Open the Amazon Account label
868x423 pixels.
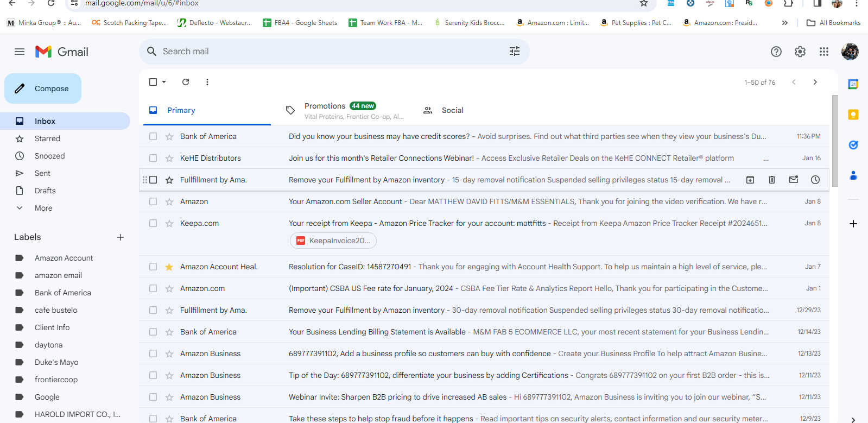click(65, 258)
